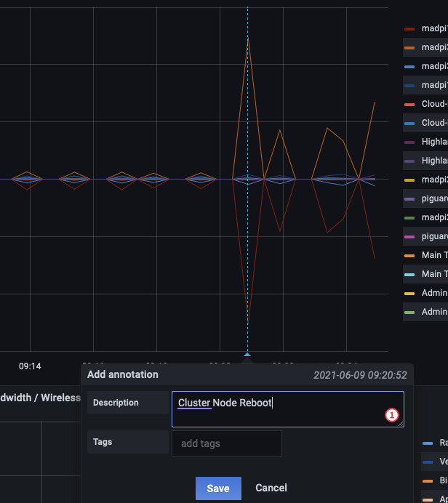Grab the Description textarea resize handle
448x503 pixels.
(x=401, y=424)
